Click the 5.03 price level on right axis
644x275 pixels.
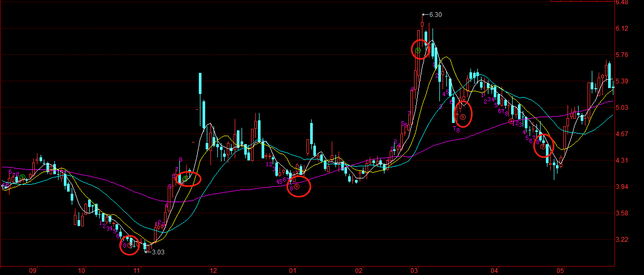(621, 108)
